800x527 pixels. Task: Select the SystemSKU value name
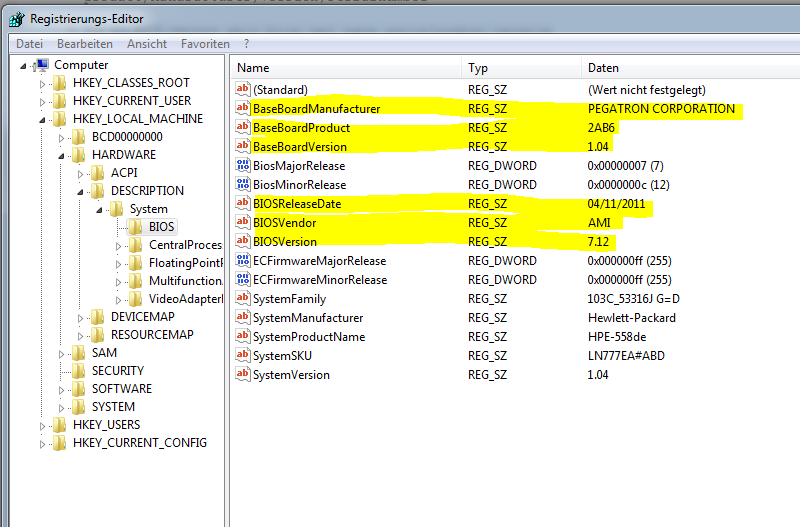coord(282,356)
